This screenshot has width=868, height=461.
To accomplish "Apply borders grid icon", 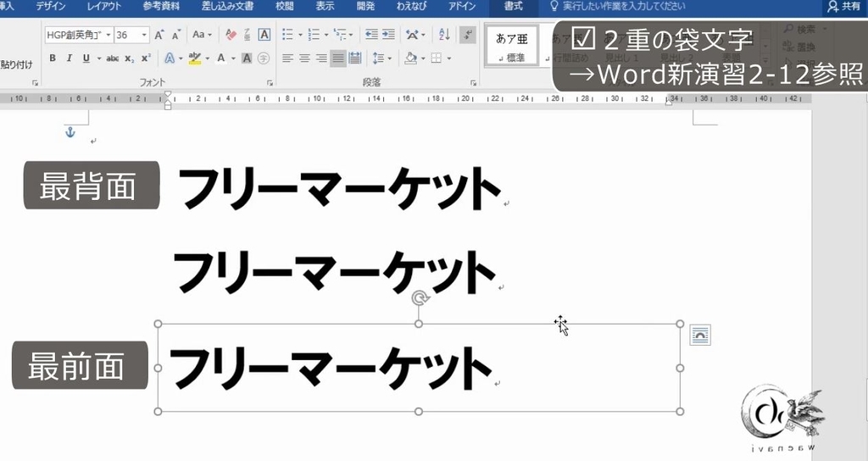I will (x=437, y=58).
